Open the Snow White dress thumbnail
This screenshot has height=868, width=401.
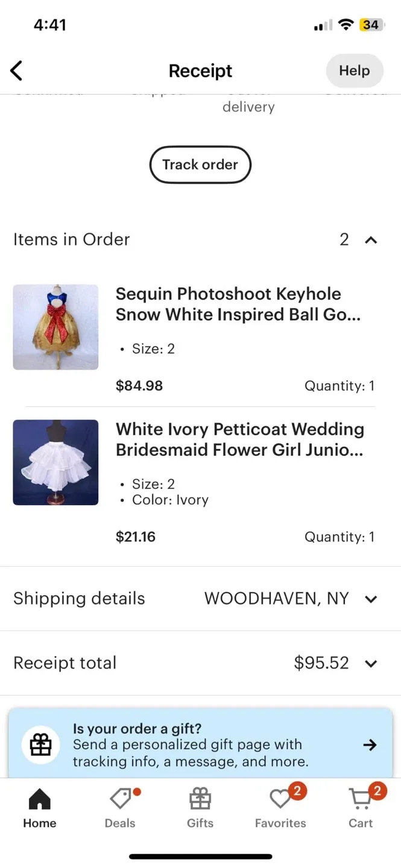[55, 327]
